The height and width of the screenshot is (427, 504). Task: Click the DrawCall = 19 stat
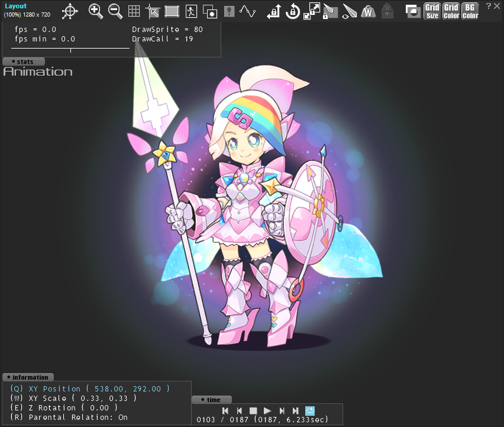(x=162, y=39)
